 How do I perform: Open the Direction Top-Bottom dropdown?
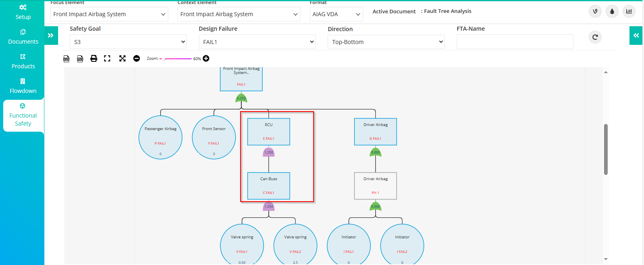click(x=386, y=42)
